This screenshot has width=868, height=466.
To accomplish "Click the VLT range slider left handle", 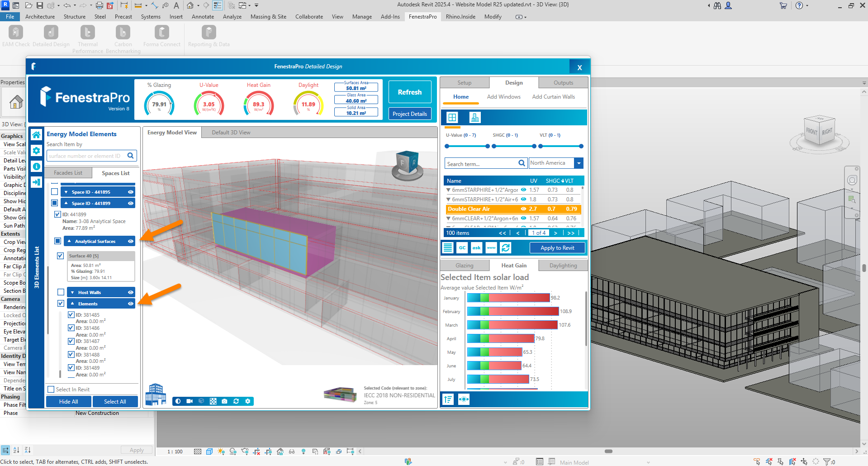I will coord(541,146).
